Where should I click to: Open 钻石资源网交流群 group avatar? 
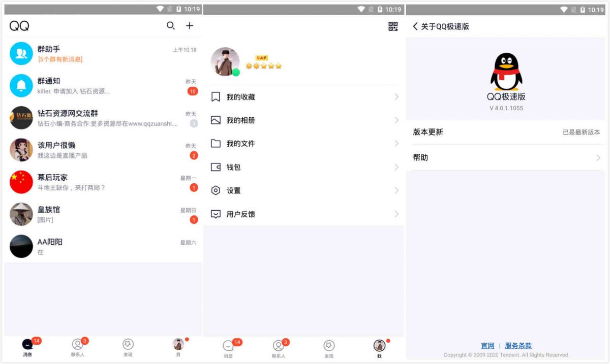coord(21,118)
